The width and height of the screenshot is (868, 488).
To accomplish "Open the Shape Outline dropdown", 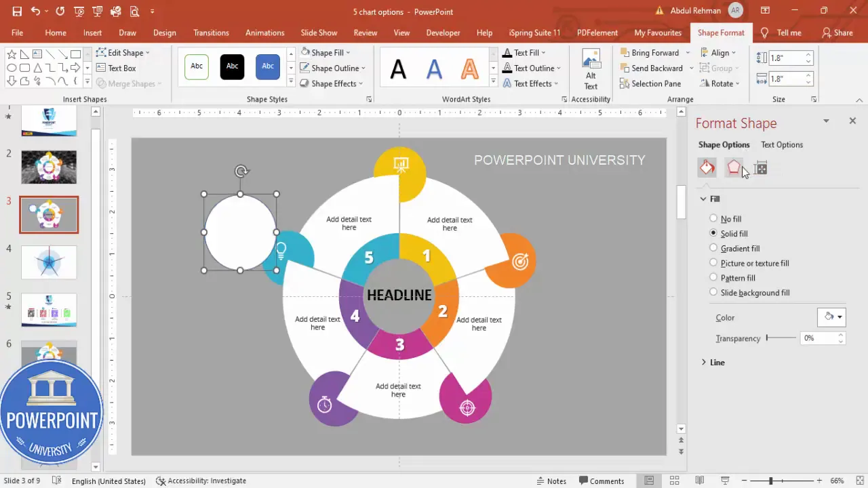I will (333, 68).
